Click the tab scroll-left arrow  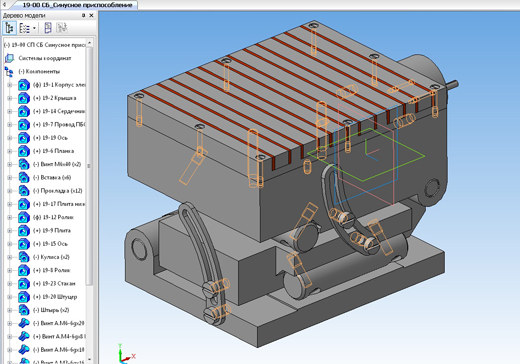(4, 4)
